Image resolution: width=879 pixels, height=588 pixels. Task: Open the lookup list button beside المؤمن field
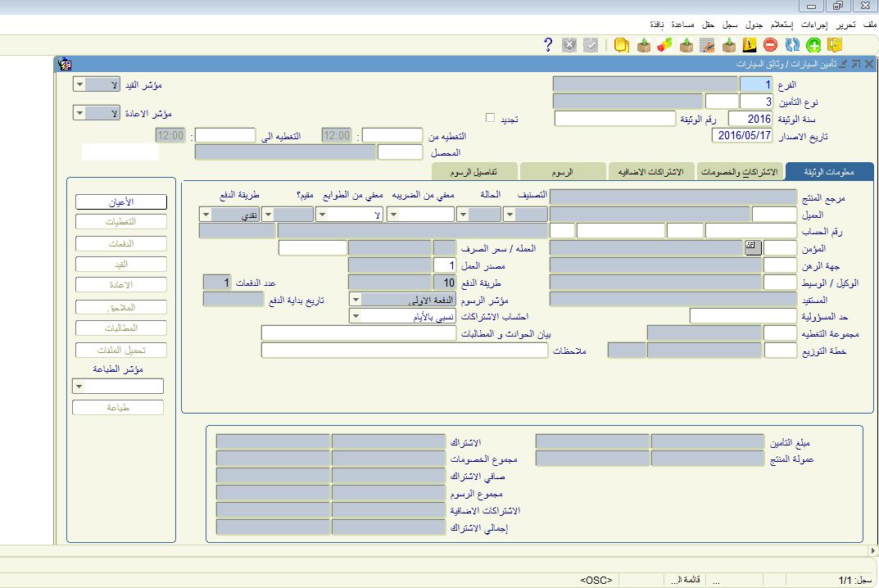(x=751, y=247)
